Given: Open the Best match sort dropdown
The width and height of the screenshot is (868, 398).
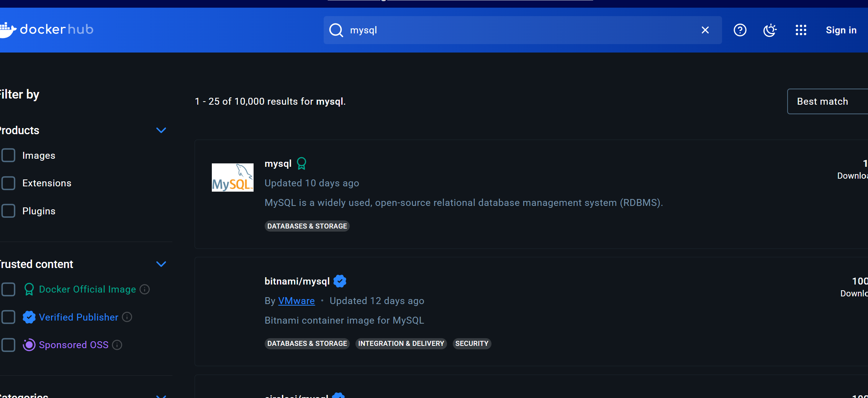Looking at the screenshot, I should 827,101.
